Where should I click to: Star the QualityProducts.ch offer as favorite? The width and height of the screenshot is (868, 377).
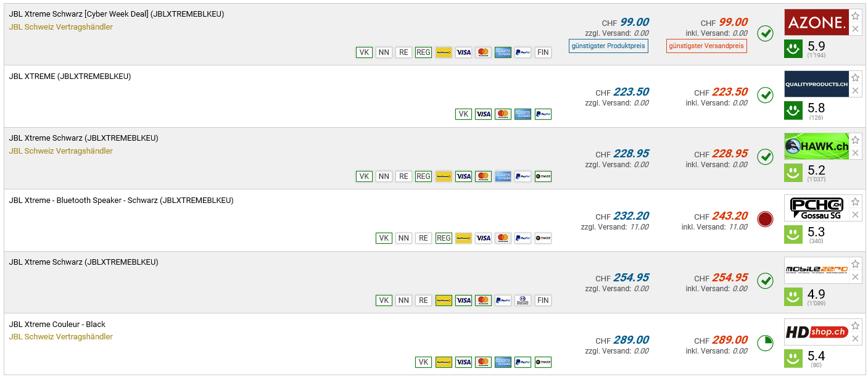(855, 78)
